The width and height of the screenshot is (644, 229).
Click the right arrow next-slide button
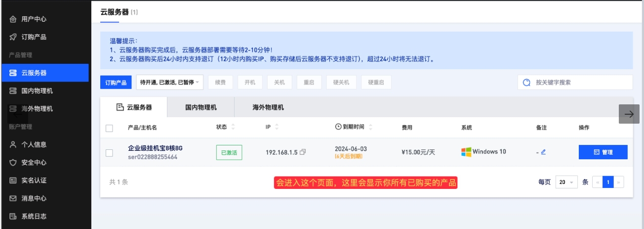(629, 114)
